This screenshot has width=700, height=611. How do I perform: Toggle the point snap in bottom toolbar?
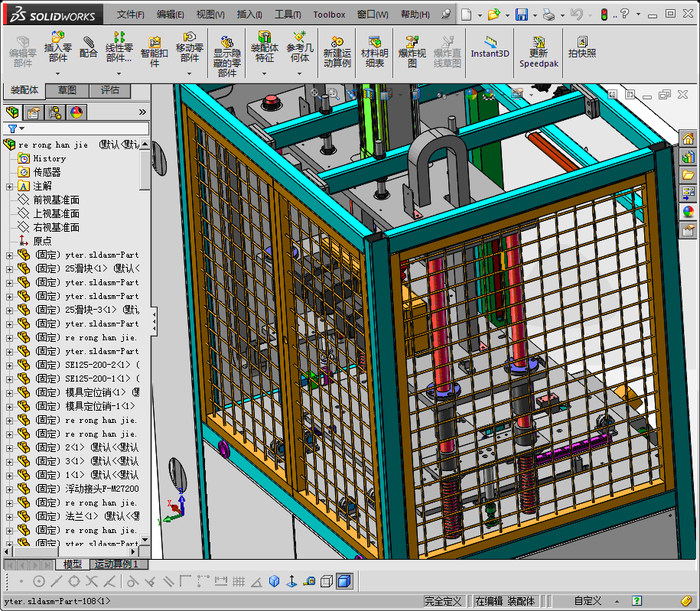(21, 581)
